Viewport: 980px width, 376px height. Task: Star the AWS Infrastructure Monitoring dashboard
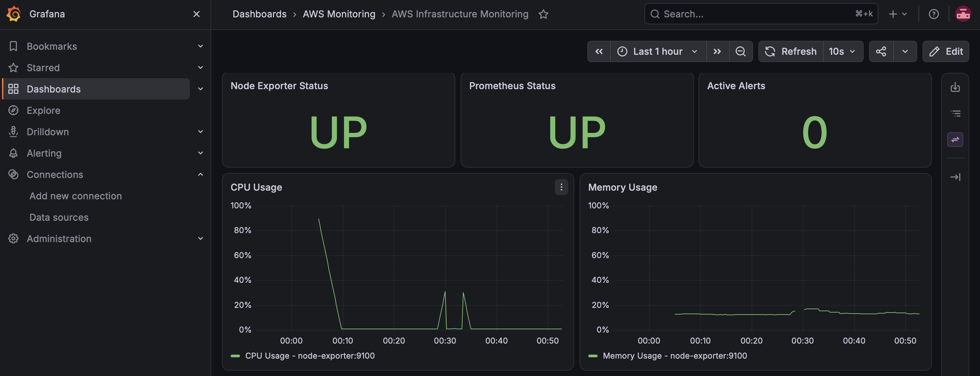[543, 14]
